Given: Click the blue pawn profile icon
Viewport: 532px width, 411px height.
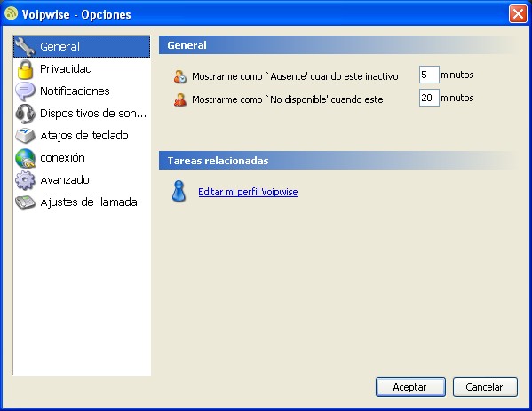Looking at the screenshot, I should coord(179,191).
